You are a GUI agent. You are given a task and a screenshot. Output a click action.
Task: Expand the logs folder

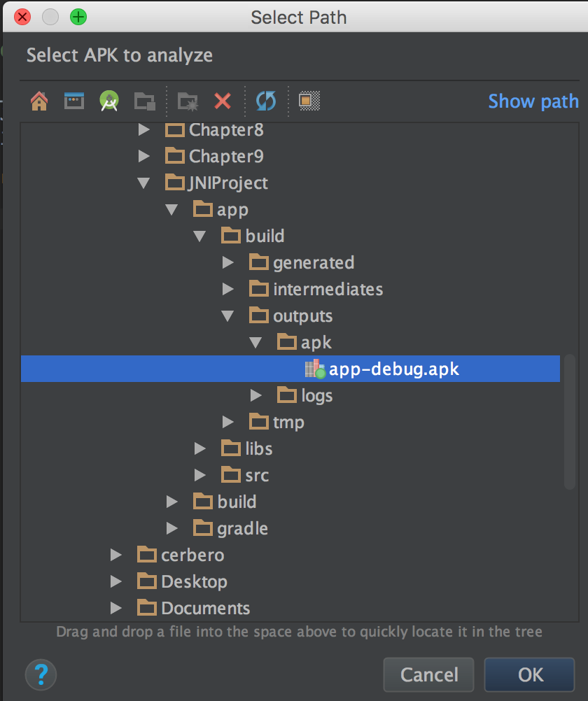pyautogui.click(x=256, y=396)
